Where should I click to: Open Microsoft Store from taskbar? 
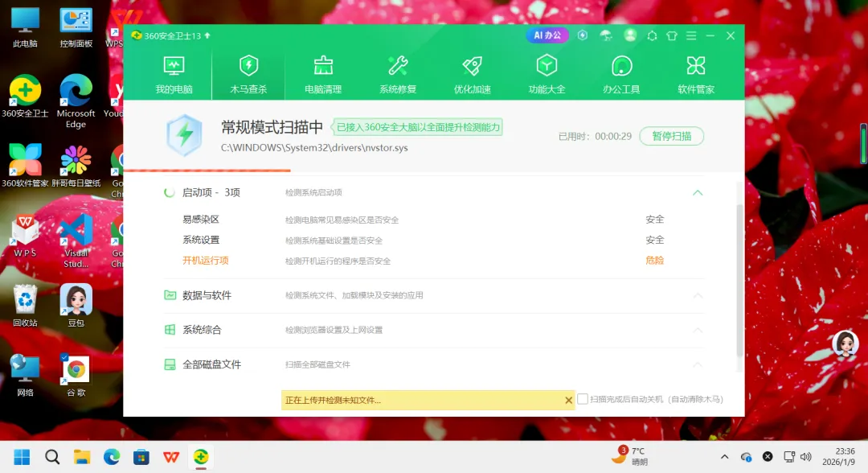tap(141, 457)
